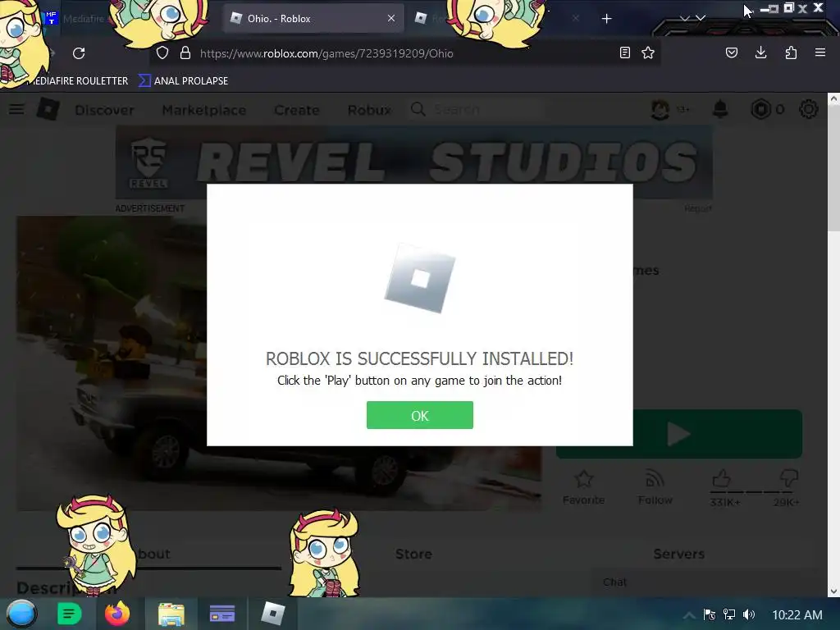Open the Firefox hamburger application menu
840x630 pixels.
point(820,52)
